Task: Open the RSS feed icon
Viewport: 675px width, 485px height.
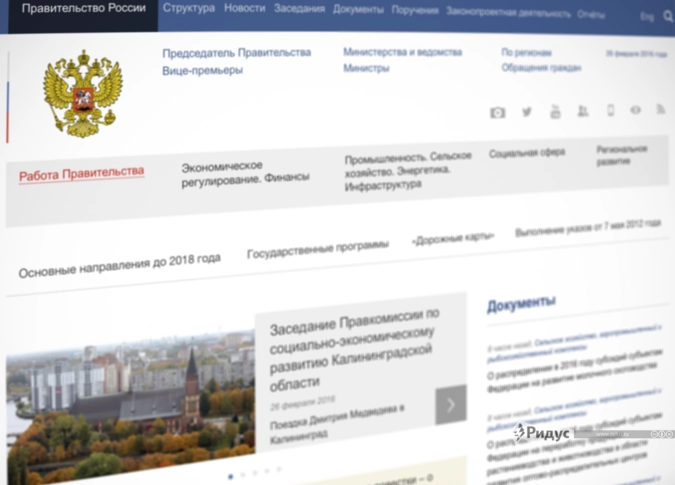Action: click(x=660, y=110)
